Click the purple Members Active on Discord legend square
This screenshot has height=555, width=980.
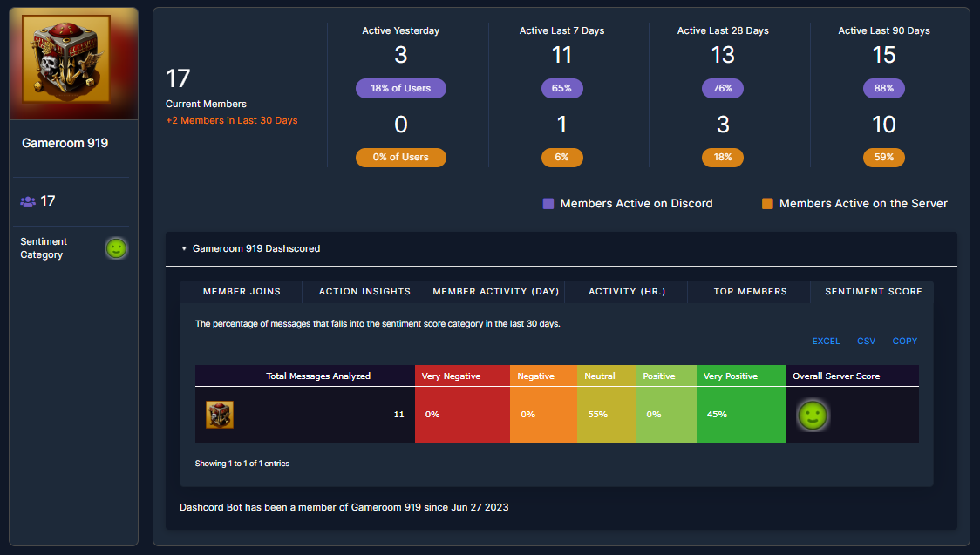548,203
